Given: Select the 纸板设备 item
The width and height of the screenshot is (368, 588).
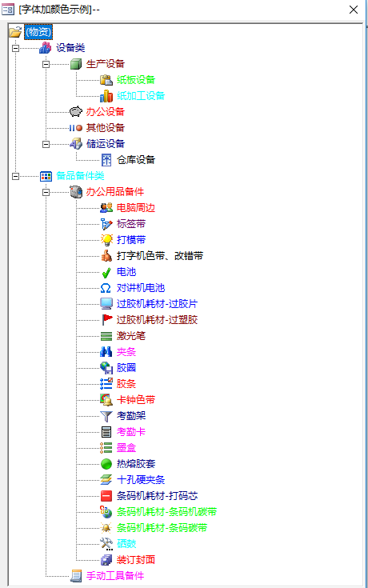Looking at the screenshot, I should (x=136, y=80).
